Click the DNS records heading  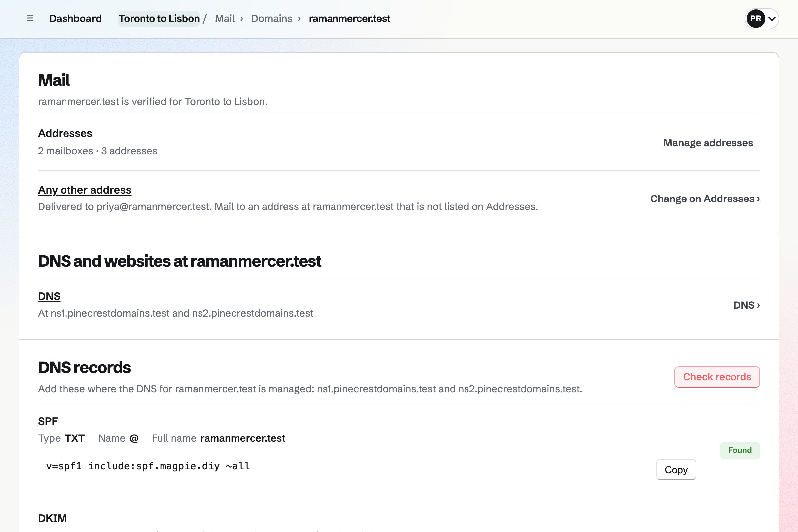point(84,367)
